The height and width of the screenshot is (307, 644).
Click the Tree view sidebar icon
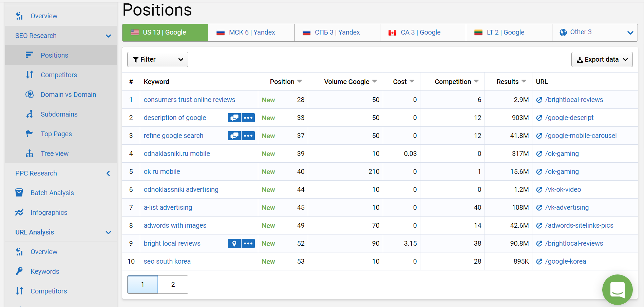coord(30,153)
